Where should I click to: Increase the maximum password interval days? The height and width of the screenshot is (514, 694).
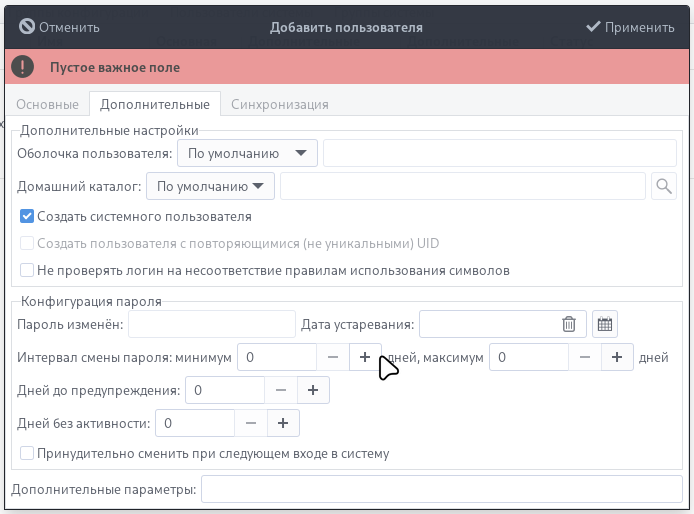click(617, 357)
